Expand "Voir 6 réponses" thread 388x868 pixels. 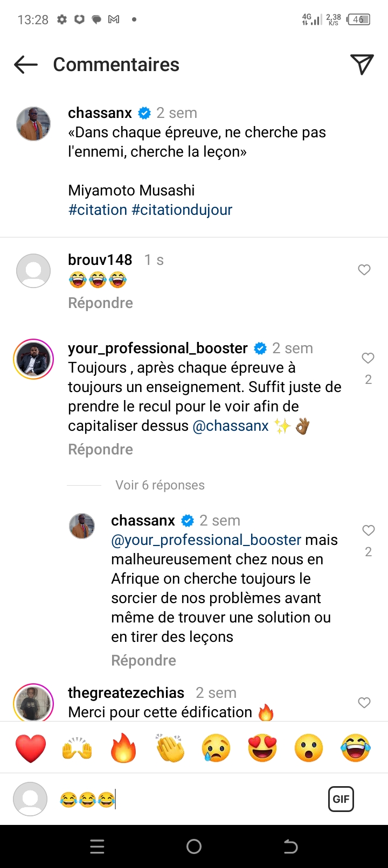pos(160,485)
